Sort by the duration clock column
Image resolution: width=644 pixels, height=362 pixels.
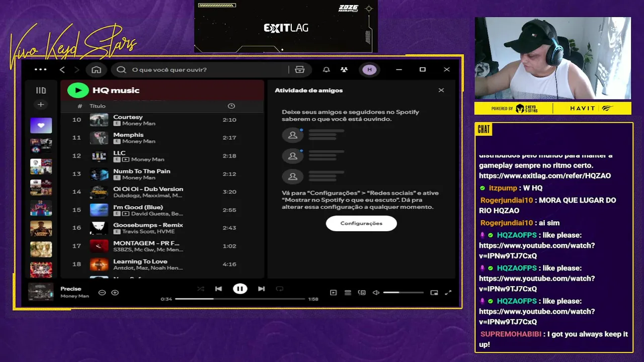231,106
